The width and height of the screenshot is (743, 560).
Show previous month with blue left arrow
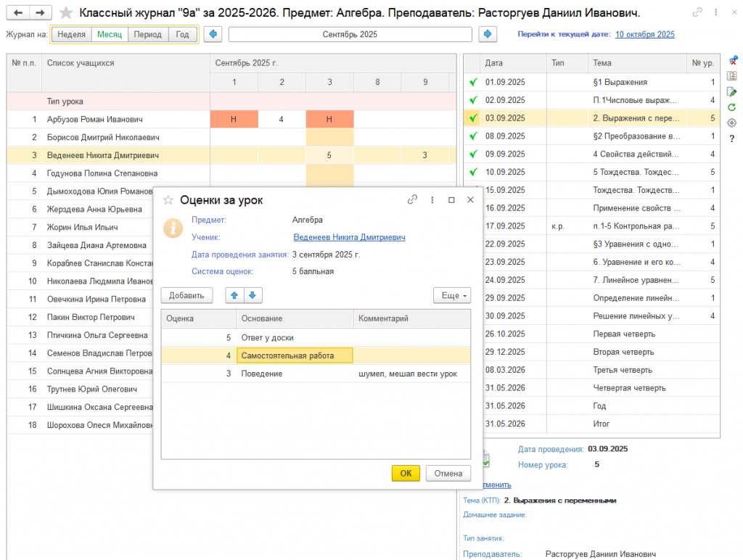click(x=213, y=34)
